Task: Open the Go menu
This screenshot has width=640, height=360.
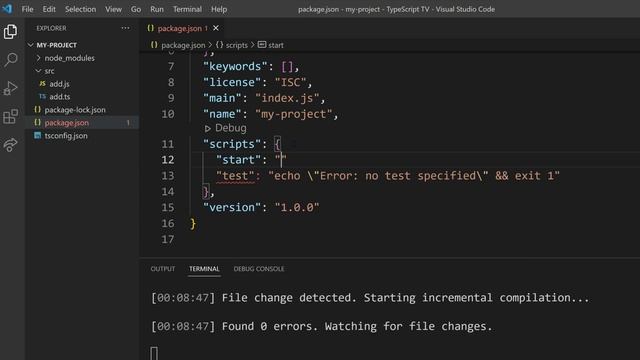Action: click(x=136, y=9)
